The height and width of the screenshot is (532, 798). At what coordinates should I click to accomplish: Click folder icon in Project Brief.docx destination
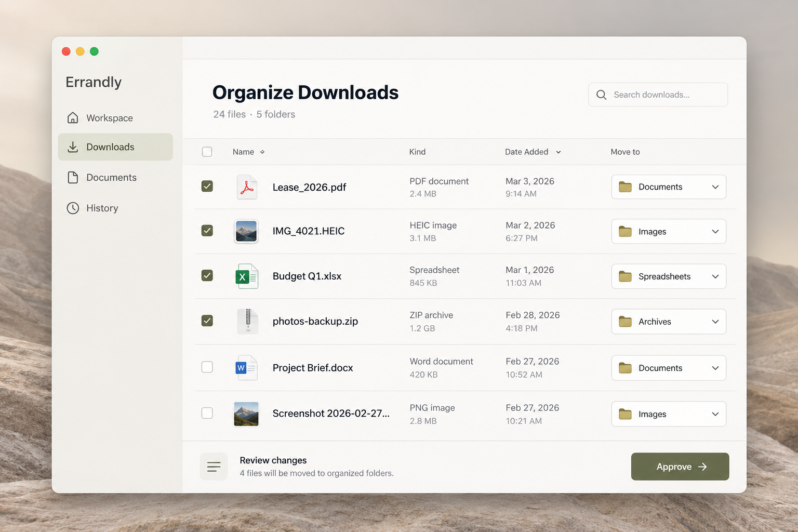tap(625, 368)
